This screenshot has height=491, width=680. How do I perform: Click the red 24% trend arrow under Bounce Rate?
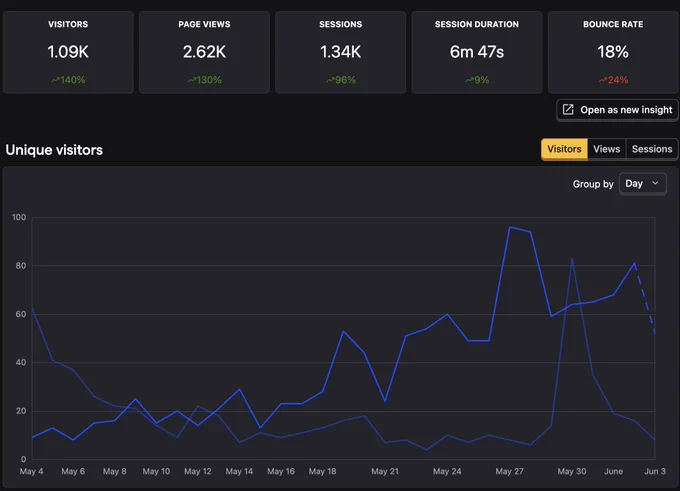[x=603, y=80]
